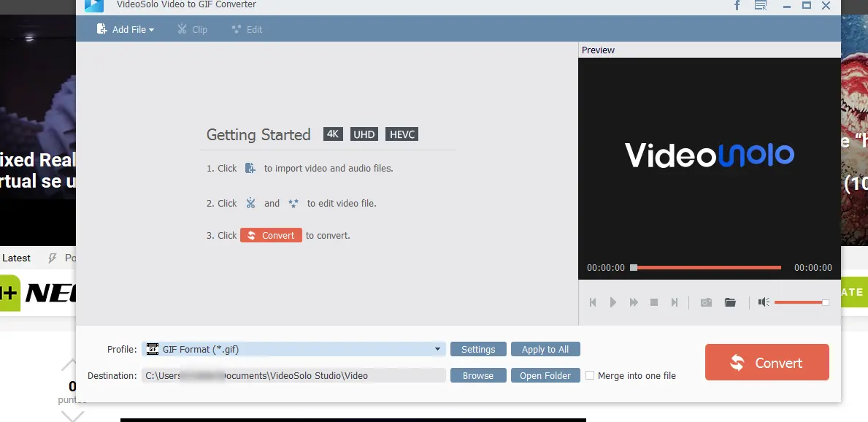Click Open Folder button
This screenshot has width=868, height=422.
tap(545, 375)
